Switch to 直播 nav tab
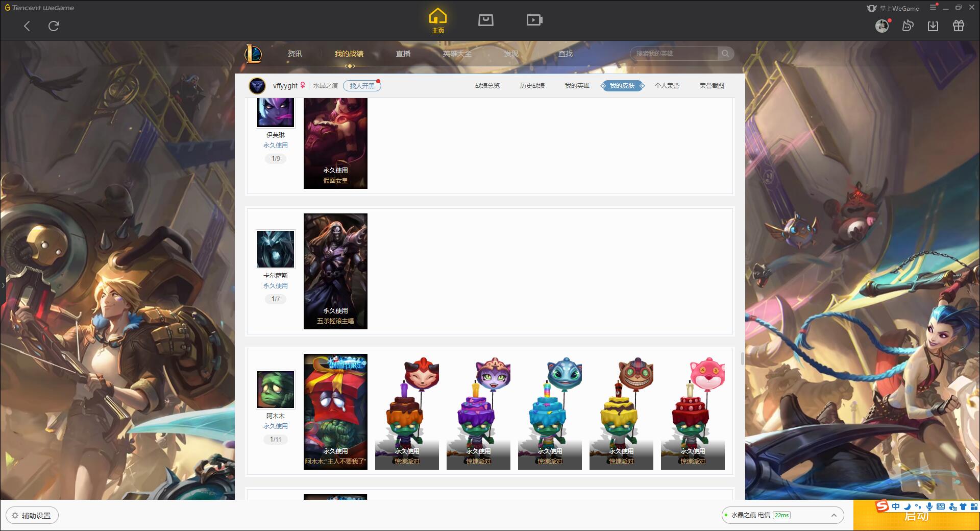Screen dimensions: 980x531 (403, 54)
